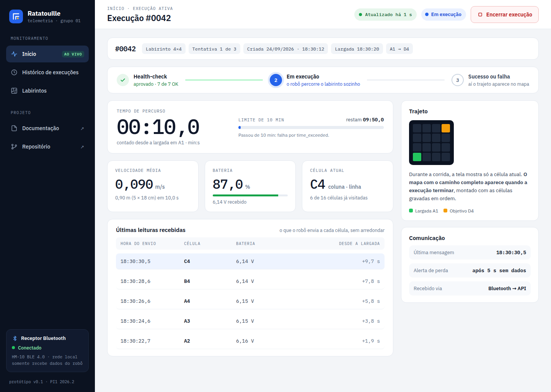Click the step 3 circle indicator
Image resolution: width=551 pixels, height=392 pixels.
click(458, 80)
